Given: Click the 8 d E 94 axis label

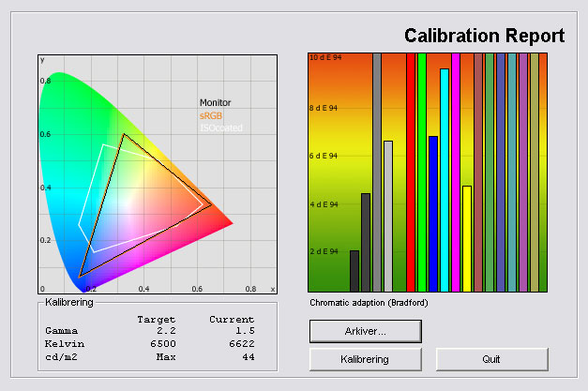Looking at the screenshot, I should point(324,108).
